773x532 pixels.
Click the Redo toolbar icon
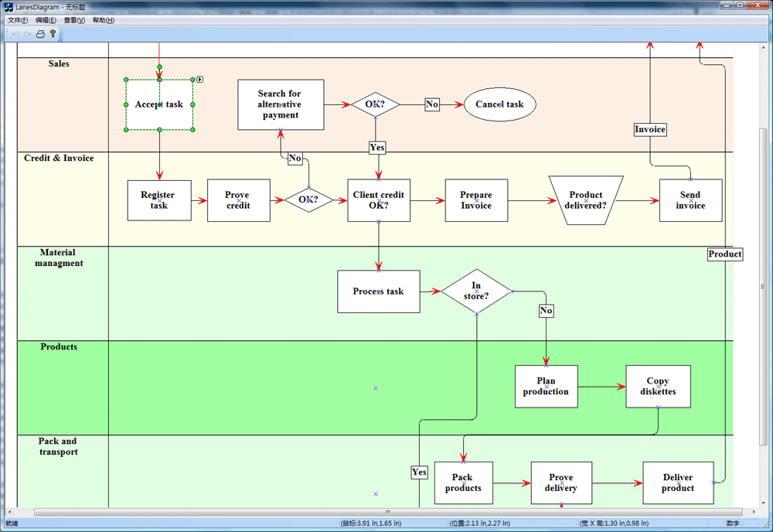pos(28,34)
